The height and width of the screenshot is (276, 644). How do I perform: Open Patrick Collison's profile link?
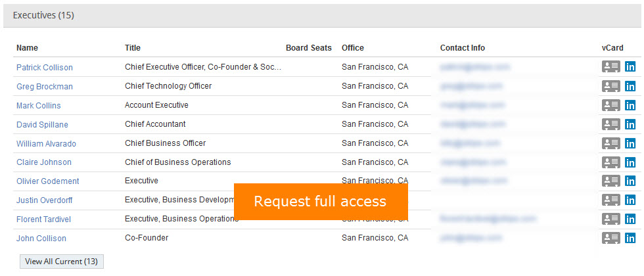tap(45, 68)
